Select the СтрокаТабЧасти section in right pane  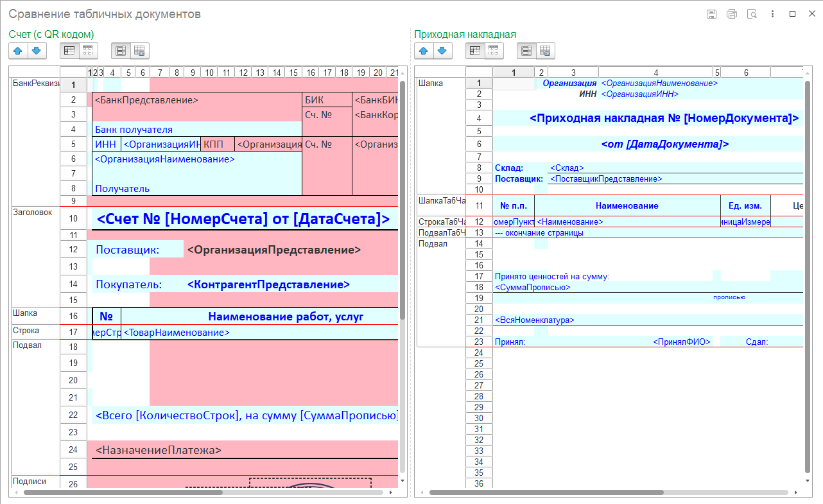coord(441,222)
